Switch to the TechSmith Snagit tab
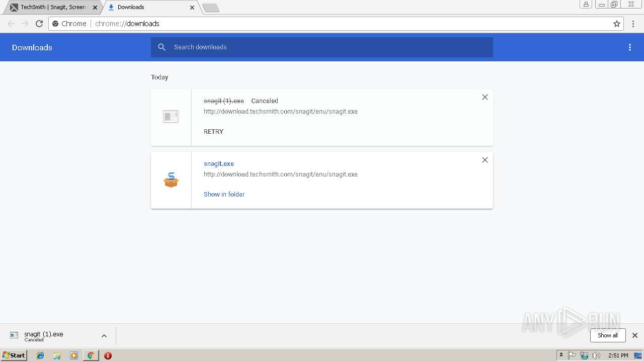This screenshot has height=362, width=644. 52,8
